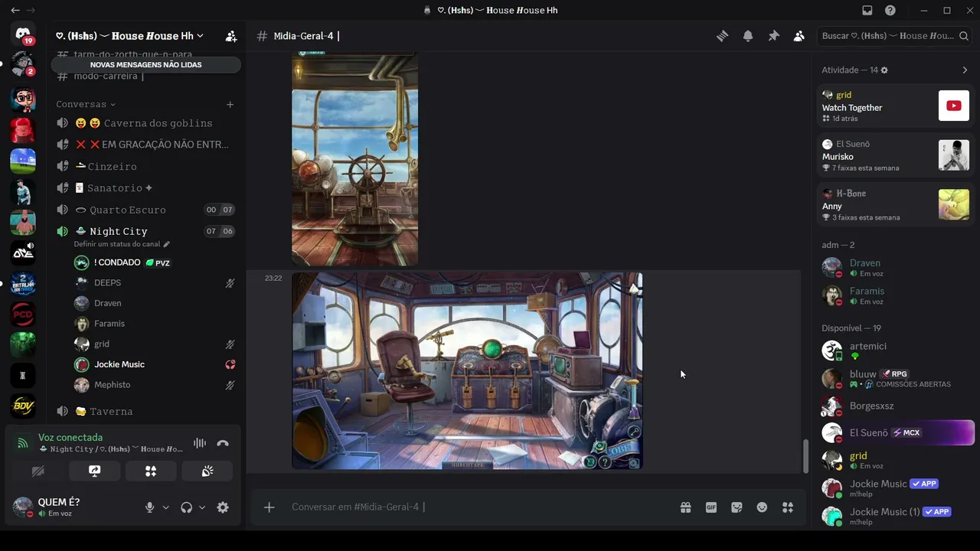Expand the Atividade panel chevron
980x551 pixels.
pyautogui.click(x=965, y=70)
